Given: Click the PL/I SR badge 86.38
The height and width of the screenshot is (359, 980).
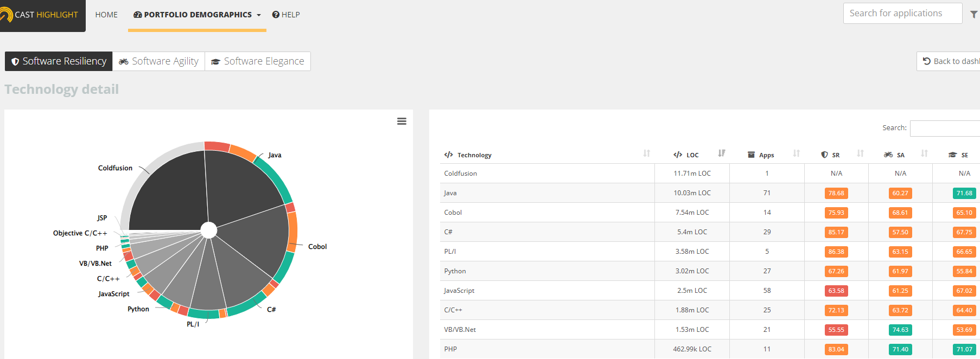Looking at the screenshot, I should click(836, 252).
